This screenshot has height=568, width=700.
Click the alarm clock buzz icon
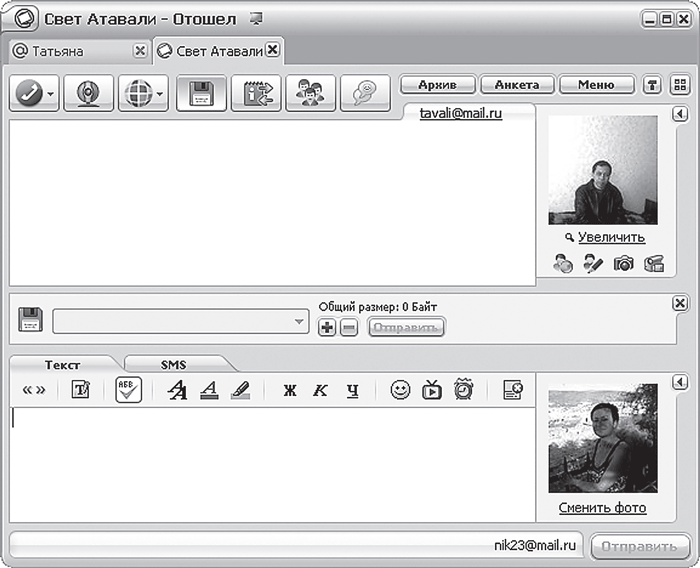pos(463,391)
